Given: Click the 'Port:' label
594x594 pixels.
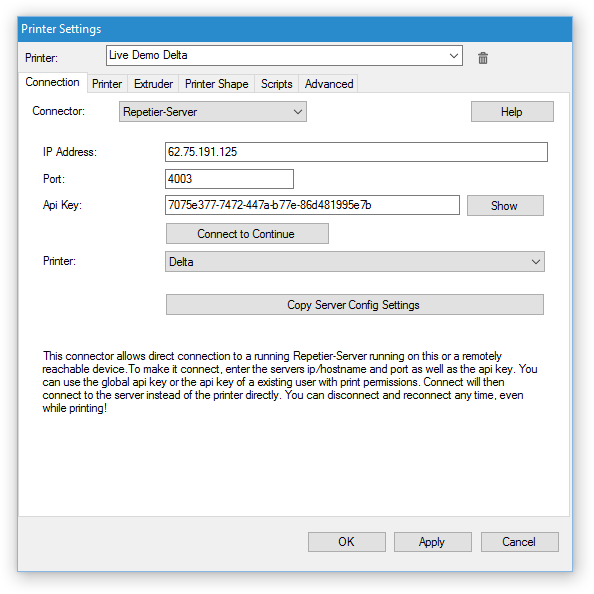Looking at the screenshot, I should point(54,179).
